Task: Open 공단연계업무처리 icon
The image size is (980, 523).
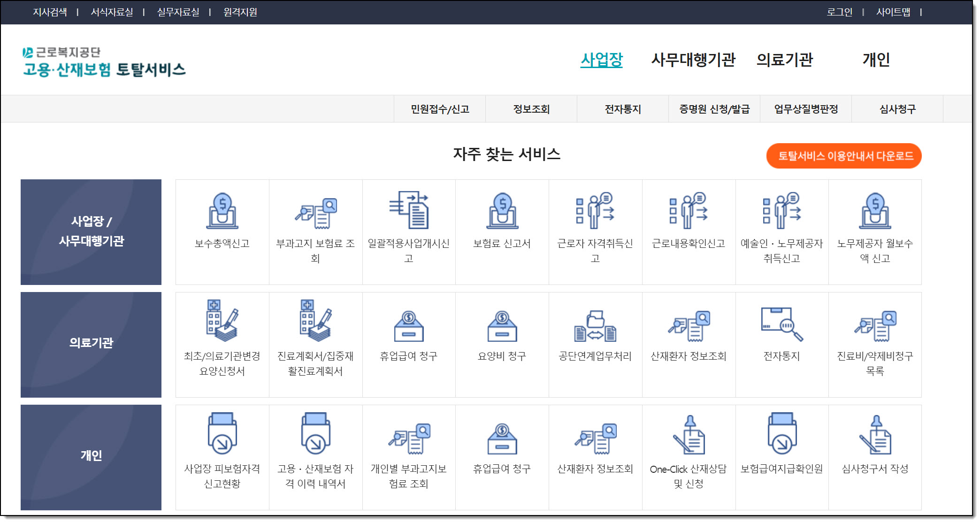Action: coord(595,326)
